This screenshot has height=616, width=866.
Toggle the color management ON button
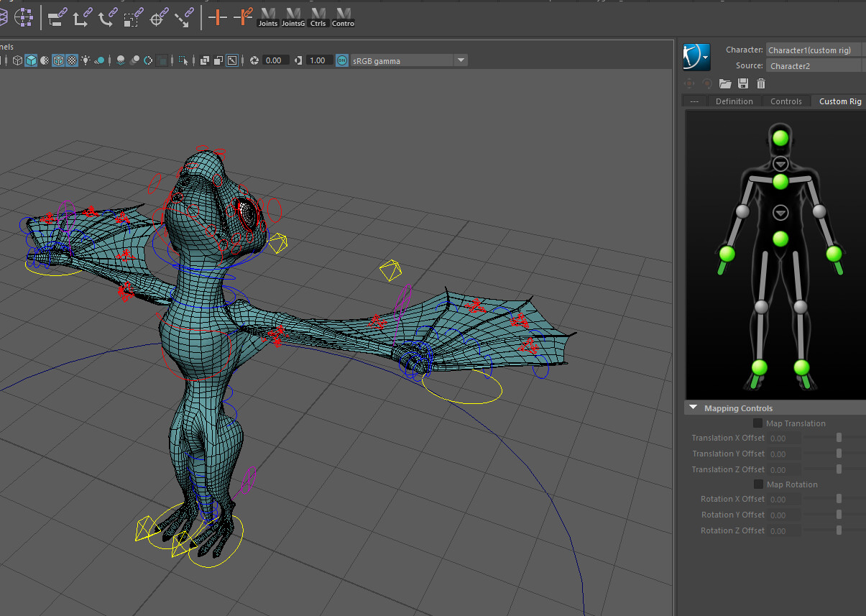pos(341,60)
